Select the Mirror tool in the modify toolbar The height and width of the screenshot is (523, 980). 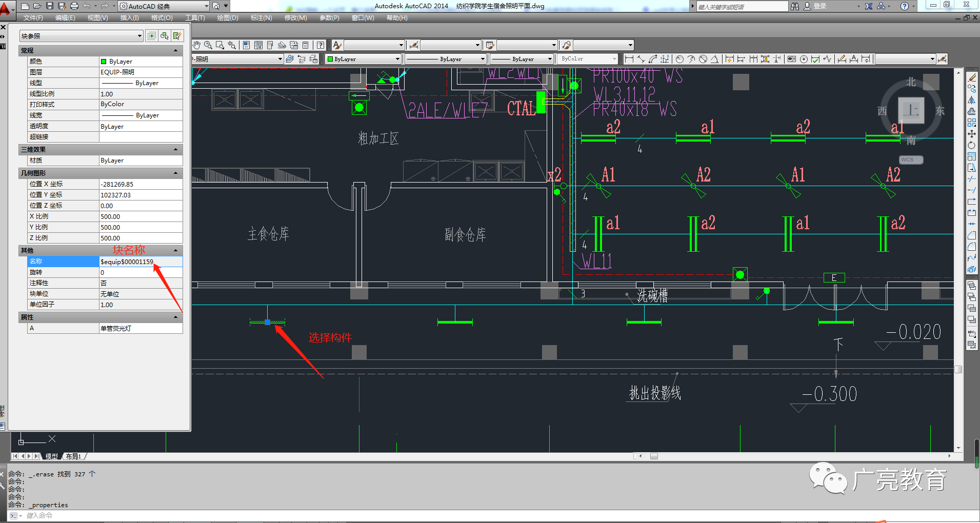click(972, 100)
